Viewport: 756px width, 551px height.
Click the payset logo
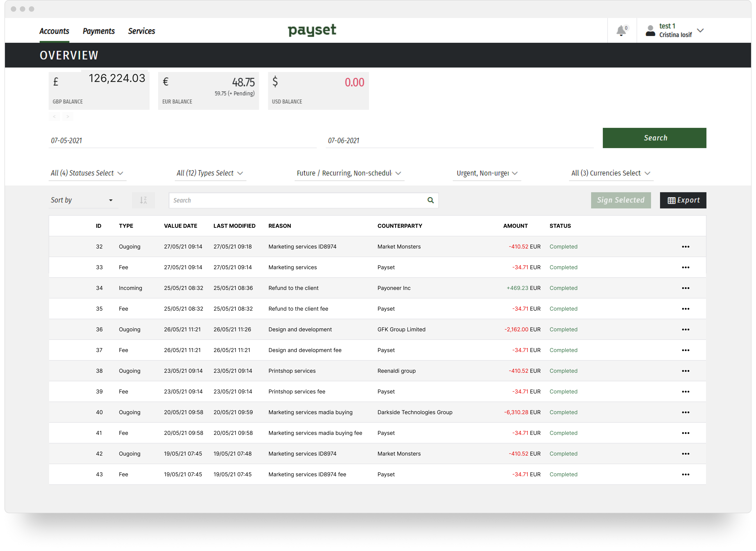coord(312,30)
